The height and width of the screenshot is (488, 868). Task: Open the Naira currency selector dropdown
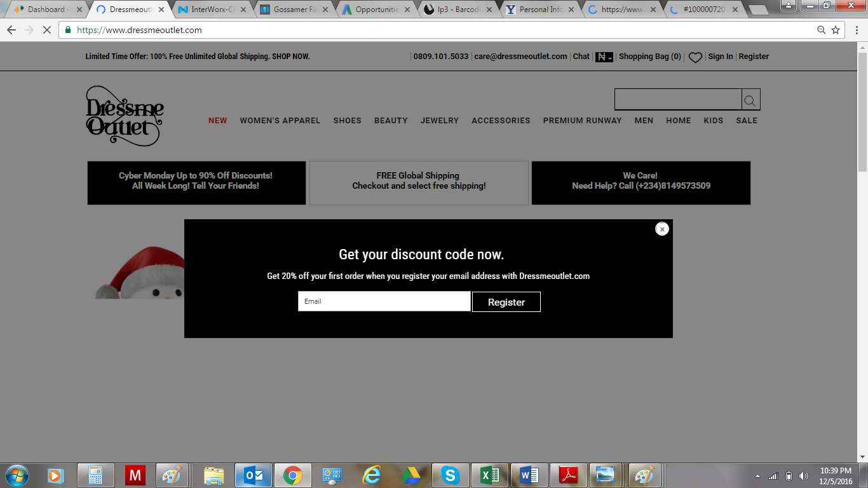pos(604,57)
